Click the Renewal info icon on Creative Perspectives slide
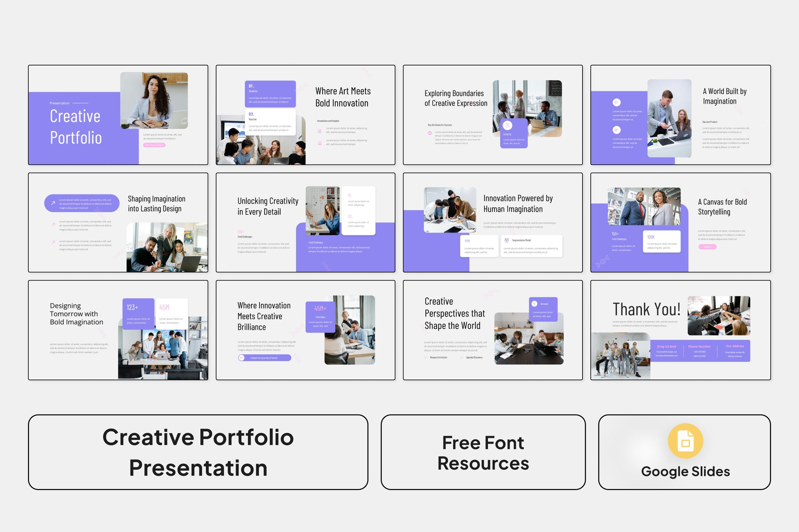This screenshot has height=532, width=799. pos(535,304)
